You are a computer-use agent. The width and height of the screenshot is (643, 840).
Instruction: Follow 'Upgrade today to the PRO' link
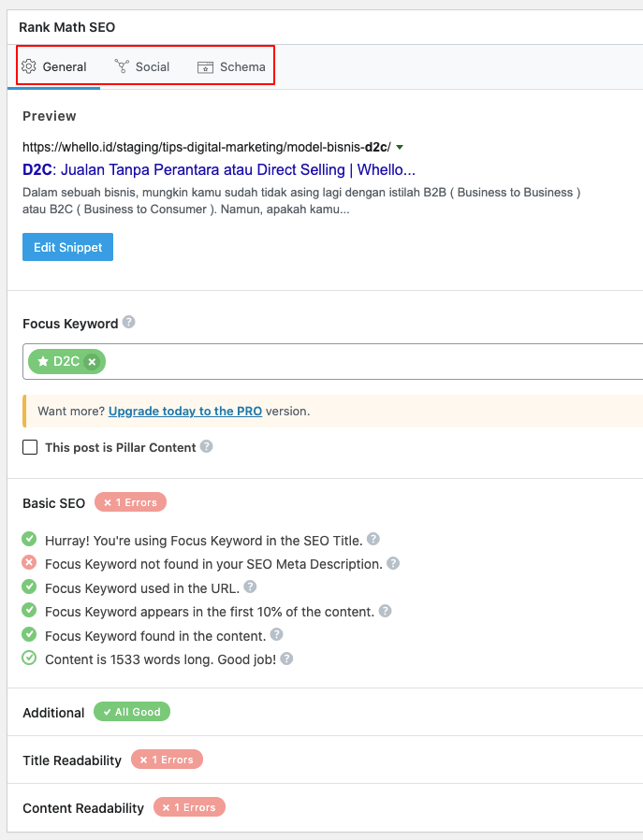point(185,411)
